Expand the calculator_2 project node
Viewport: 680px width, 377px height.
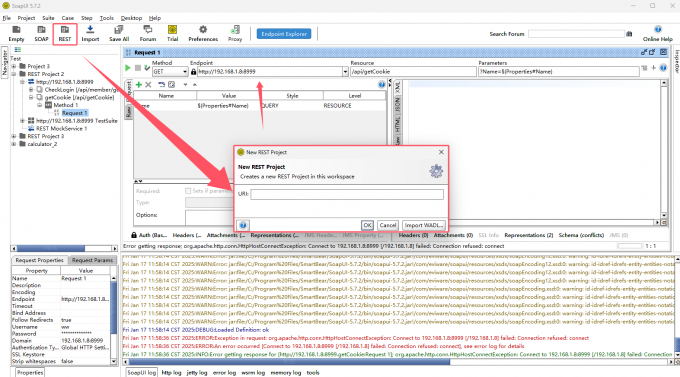click(x=14, y=144)
